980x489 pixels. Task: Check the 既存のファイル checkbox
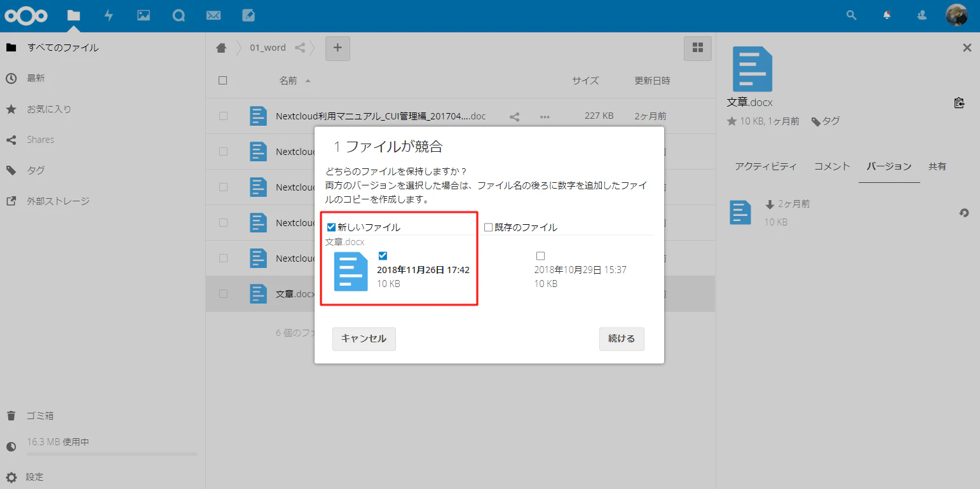tap(488, 227)
